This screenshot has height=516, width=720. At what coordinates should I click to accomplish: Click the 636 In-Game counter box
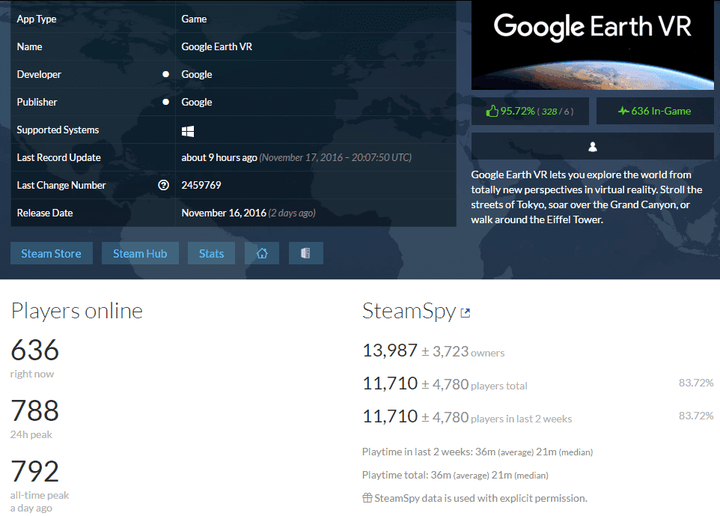click(x=655, y=111)
